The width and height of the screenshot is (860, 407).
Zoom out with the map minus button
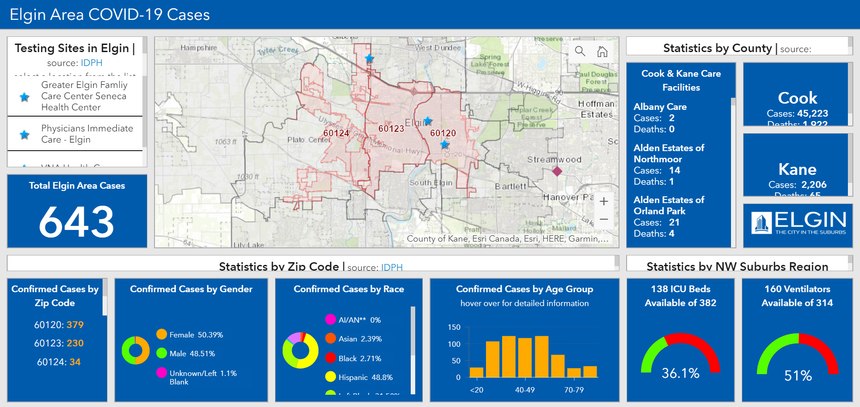tap(603, 219)
